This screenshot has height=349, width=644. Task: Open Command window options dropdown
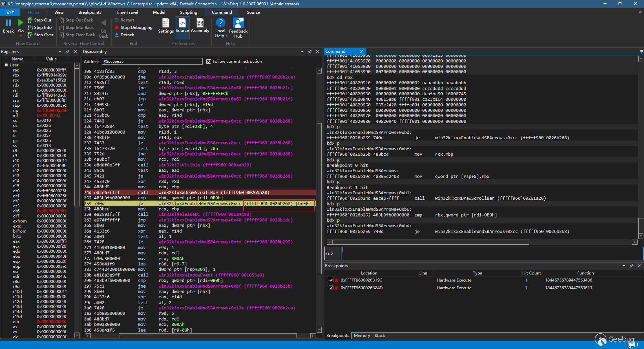(x=641, y=51)
